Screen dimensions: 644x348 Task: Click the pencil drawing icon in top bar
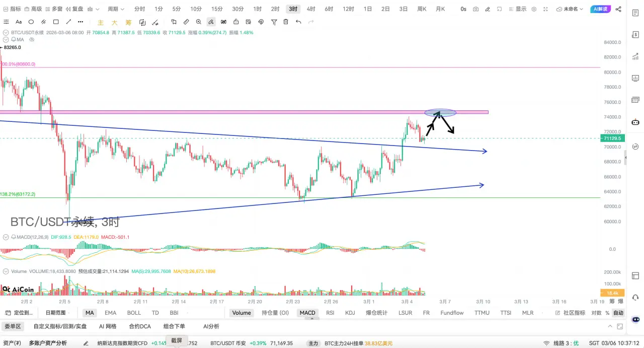pyautogui.click(x=487, y=9)
